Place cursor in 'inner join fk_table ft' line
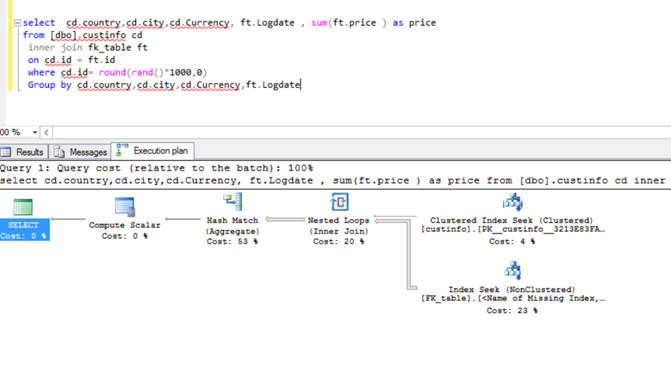Screen dimensions: 671x384 [88, 48]
